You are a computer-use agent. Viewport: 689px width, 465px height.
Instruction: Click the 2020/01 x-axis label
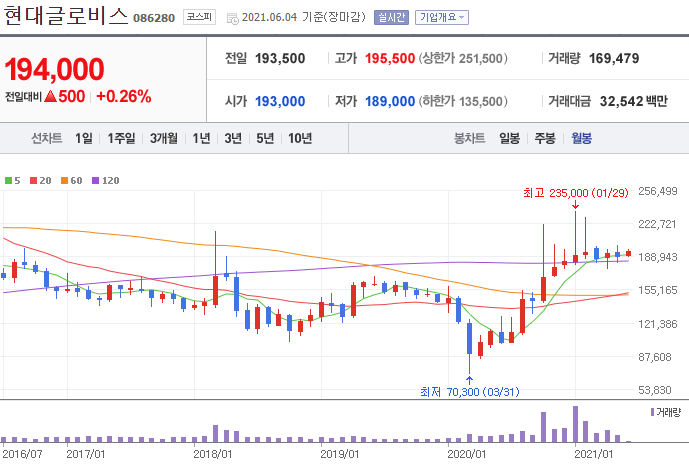(467, 454)
